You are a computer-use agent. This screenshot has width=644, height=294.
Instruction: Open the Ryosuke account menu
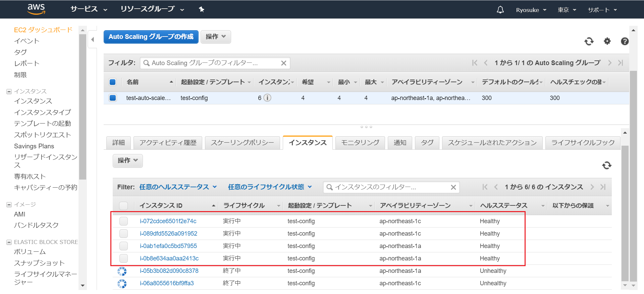[x=531, y=10]
